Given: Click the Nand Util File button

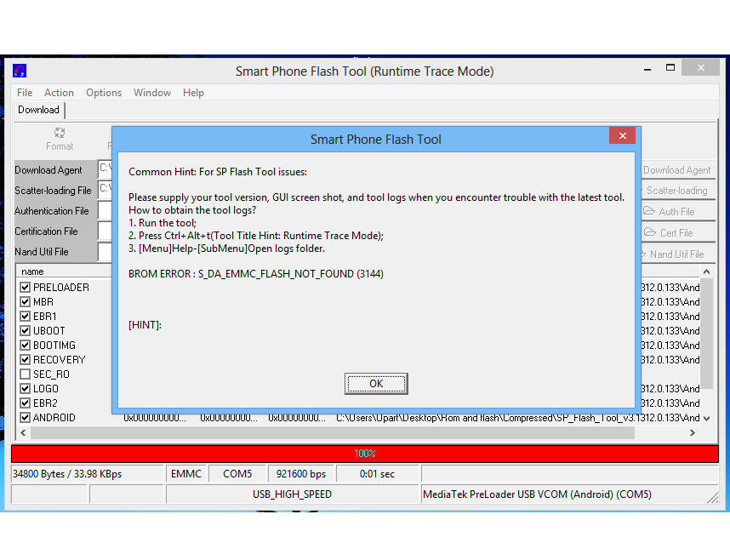Looking at the screenshot, I should click(x=678, y=254).
